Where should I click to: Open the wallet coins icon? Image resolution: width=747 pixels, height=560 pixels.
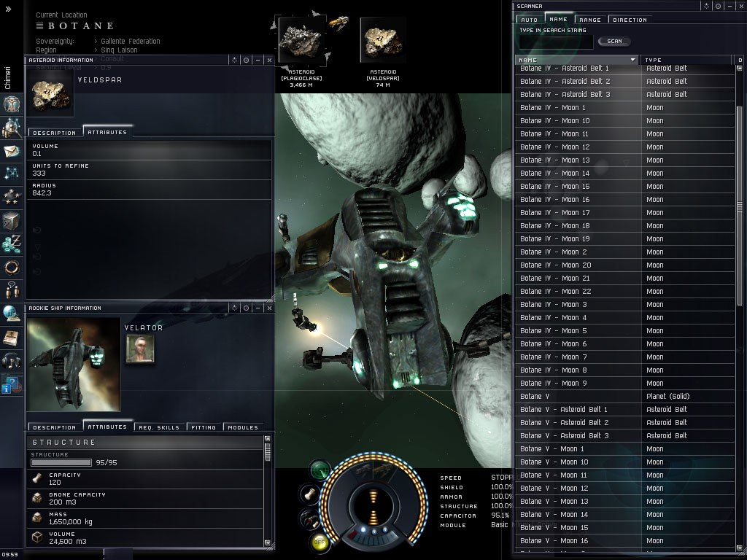tap(12, 244)
